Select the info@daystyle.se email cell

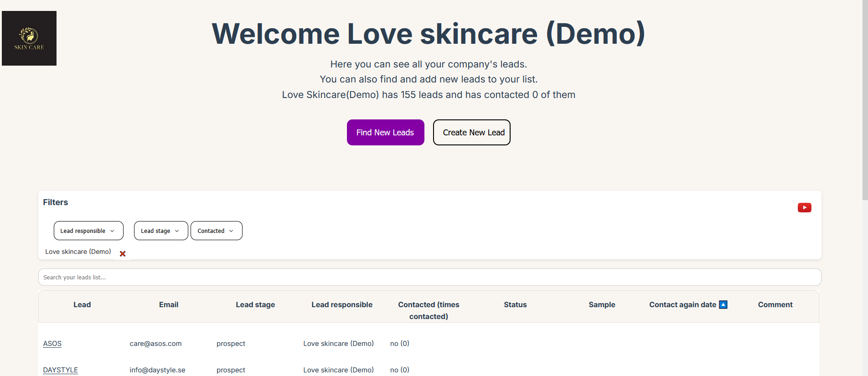157,370
